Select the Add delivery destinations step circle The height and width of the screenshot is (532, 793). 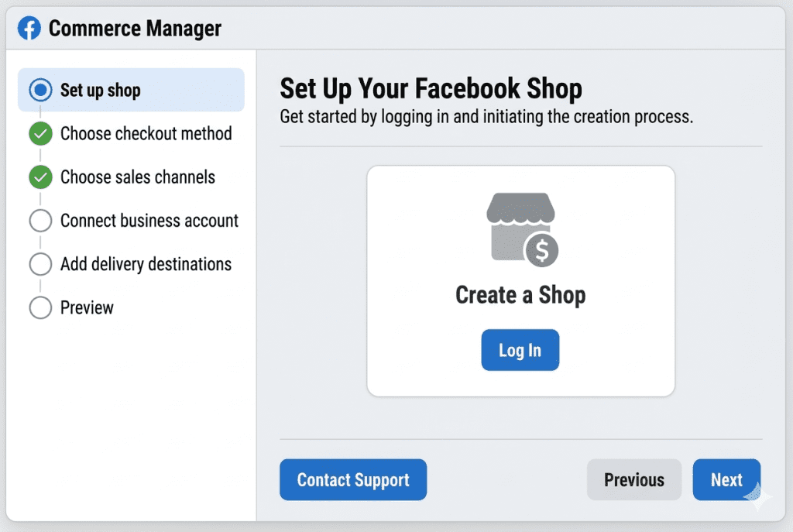[40, 264]
